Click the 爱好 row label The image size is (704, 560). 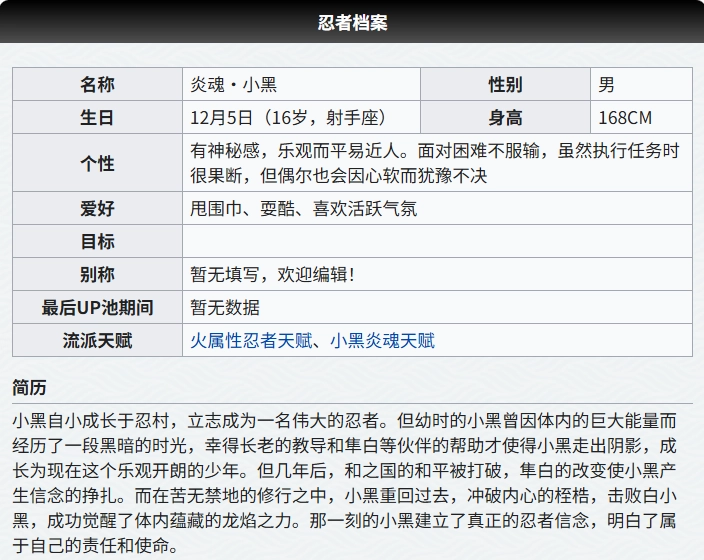click(x=97, y=209)
